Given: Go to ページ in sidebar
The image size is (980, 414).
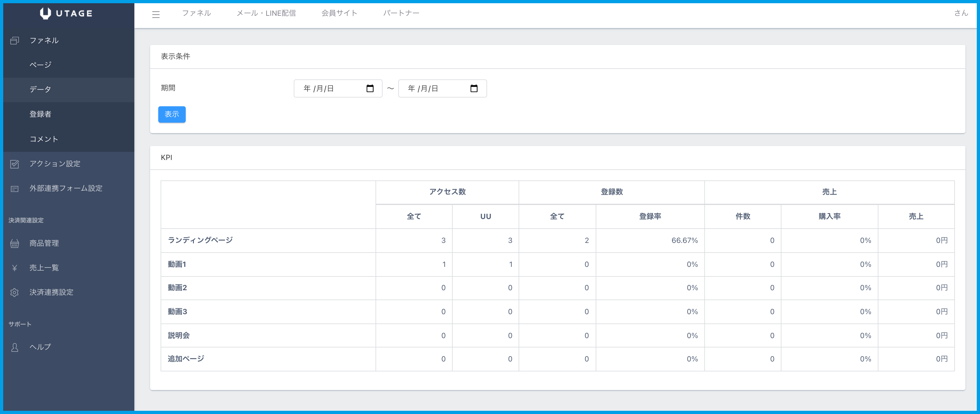Looking at the screenshot, I should point(40,65).
